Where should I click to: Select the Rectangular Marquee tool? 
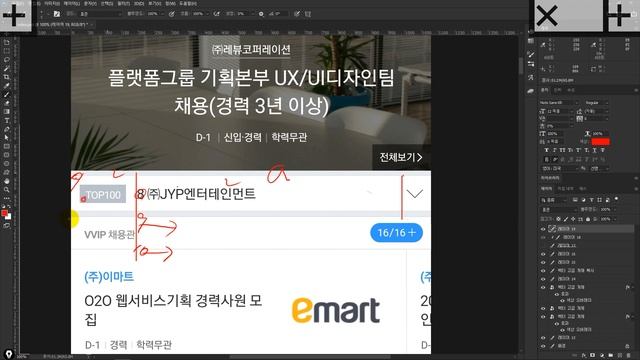(x=7, y=51)
